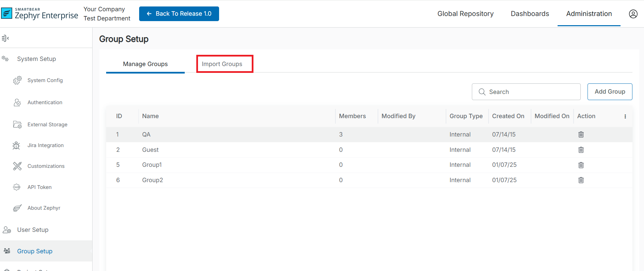Select the Manage Groups tab
The height and width of the screenshot is (271, 644).
pyautogui.click(x=145, y=64)
